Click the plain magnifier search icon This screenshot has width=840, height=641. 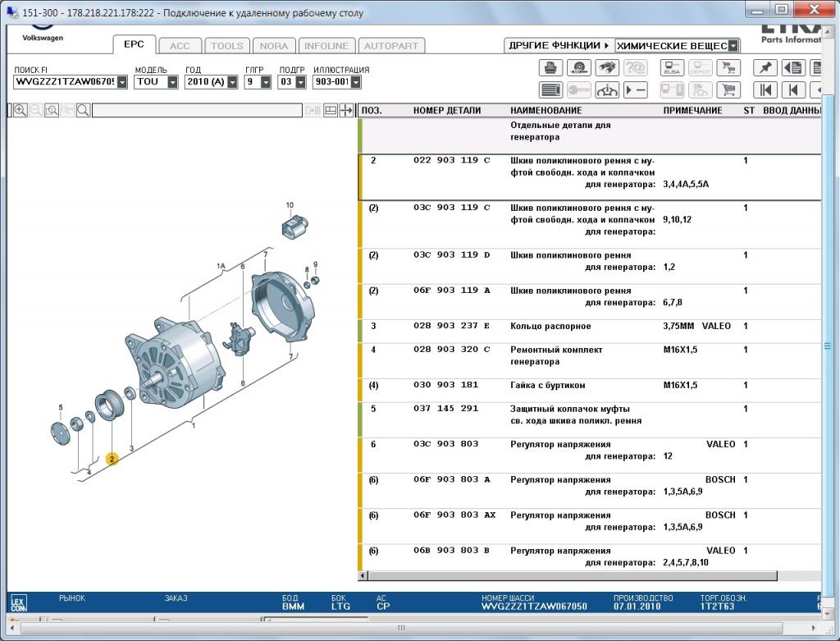[83, 111]
